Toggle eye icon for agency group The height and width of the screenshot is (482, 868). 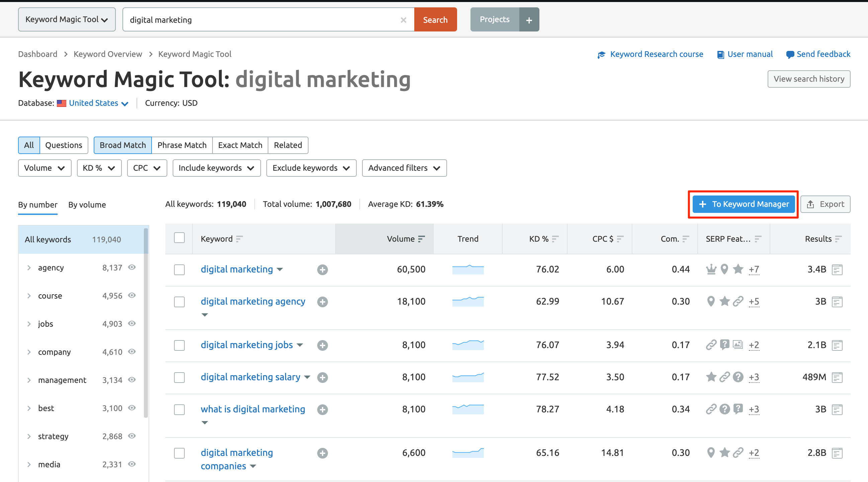(132, 267)
